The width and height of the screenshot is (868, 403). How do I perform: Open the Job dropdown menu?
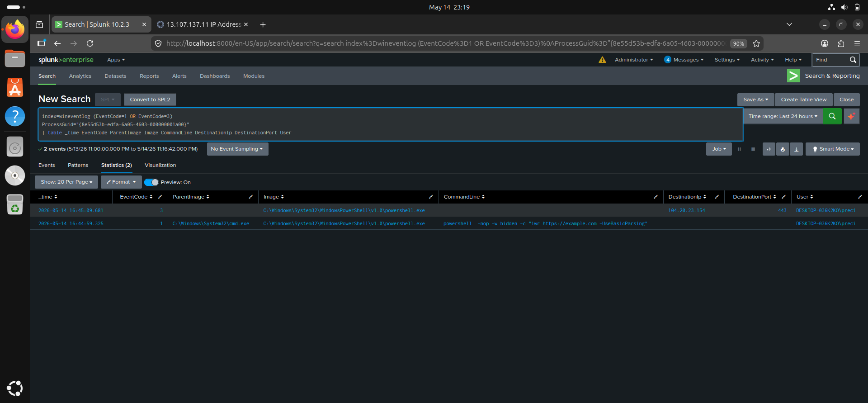click(719, 149)
